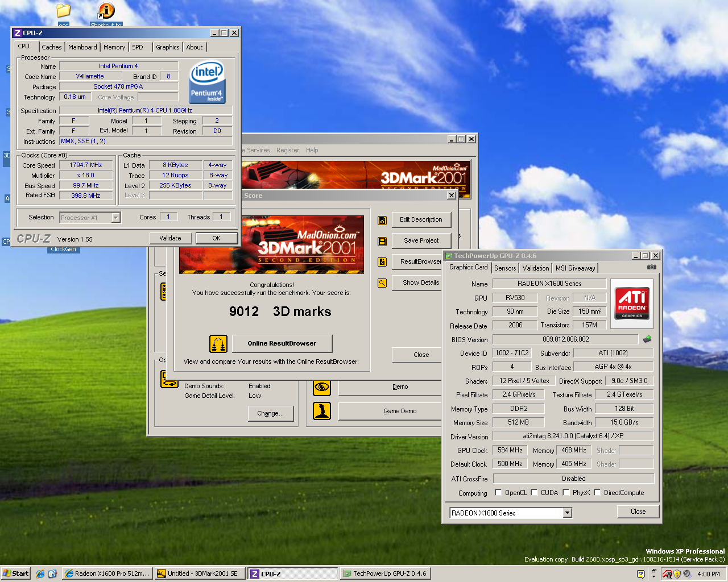Image resolution: width=728 pixels, height=582 pixels.
Task: Click the ATI Radeon logo in GPU-Z
Action: coord(632,304)
